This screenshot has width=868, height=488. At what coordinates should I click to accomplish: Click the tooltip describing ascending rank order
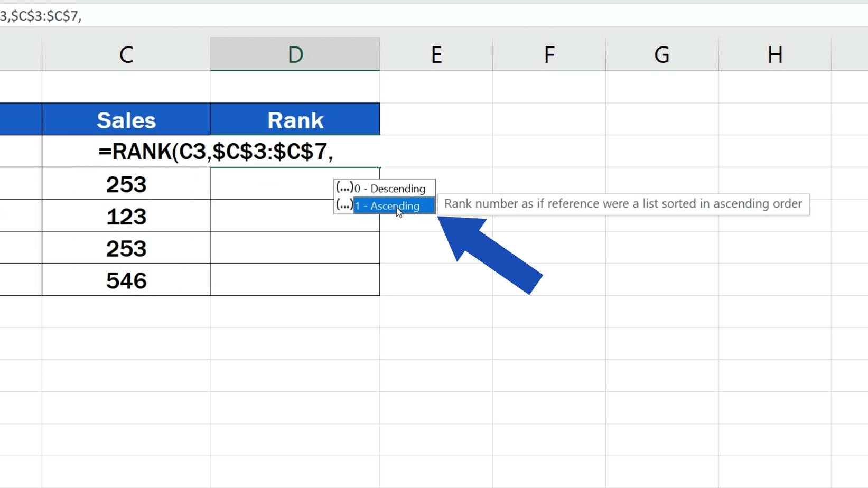(x=623, y=204)
